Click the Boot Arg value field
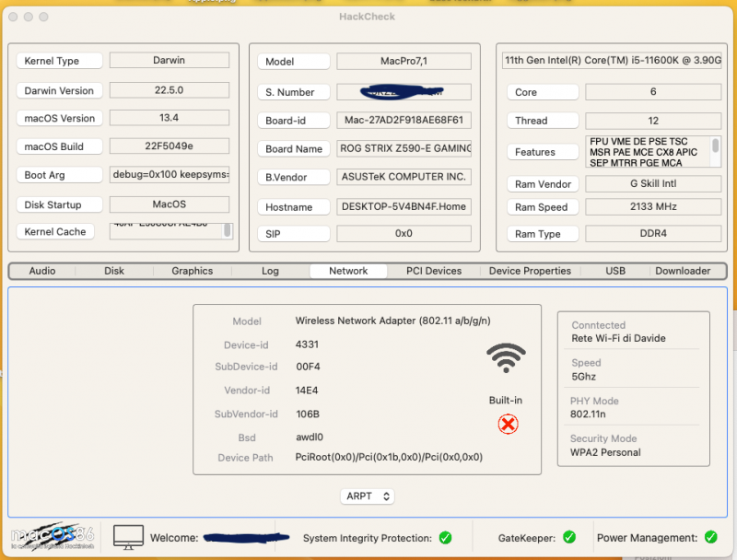This screenshot has width=737, height=560. point(170,174)
